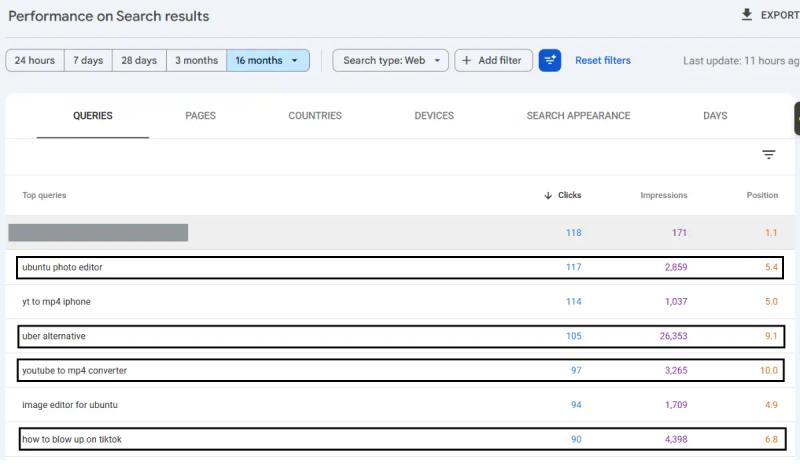Sort by the Clicks column header

click(x=569, y=195)
